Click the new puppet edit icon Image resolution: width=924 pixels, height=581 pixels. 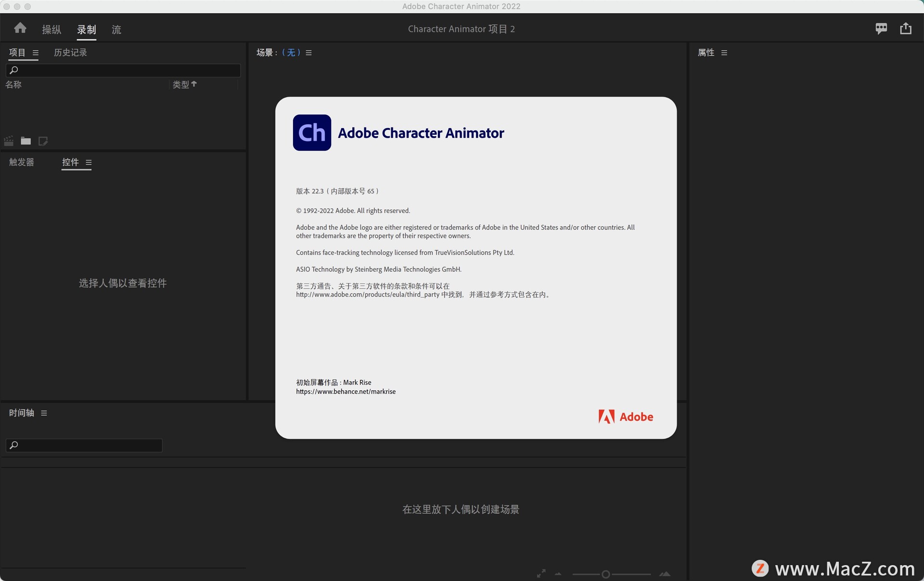coord(43,141)
